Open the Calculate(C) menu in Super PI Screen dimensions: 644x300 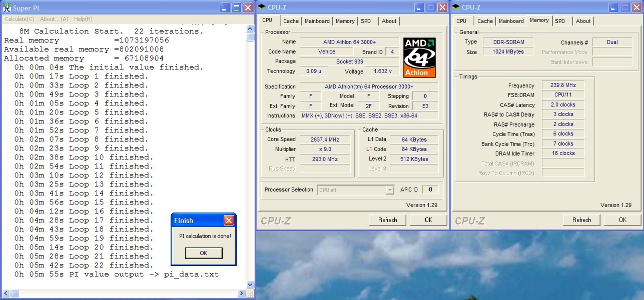pos(20,19)
